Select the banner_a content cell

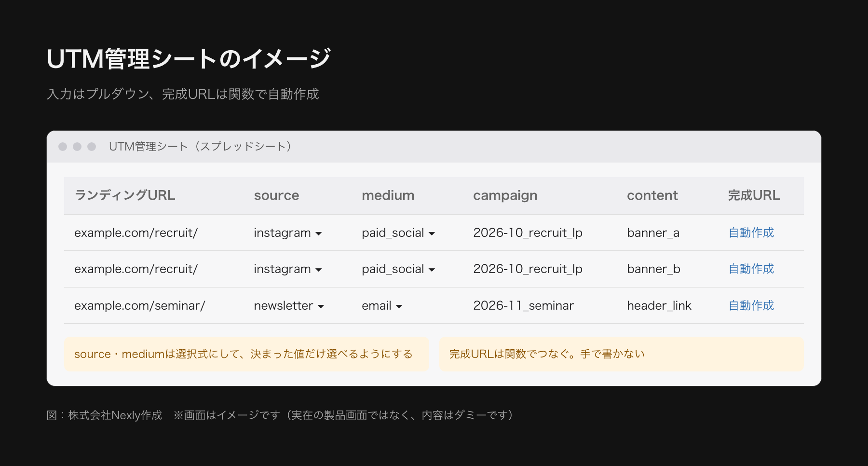pos(653,233)
